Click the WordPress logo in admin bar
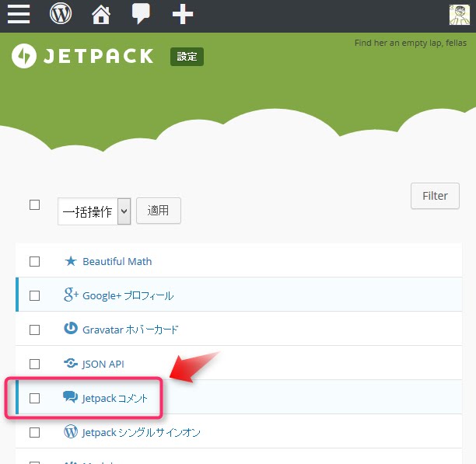This screenshot has width=476, height=464. [x=61, y=14]
